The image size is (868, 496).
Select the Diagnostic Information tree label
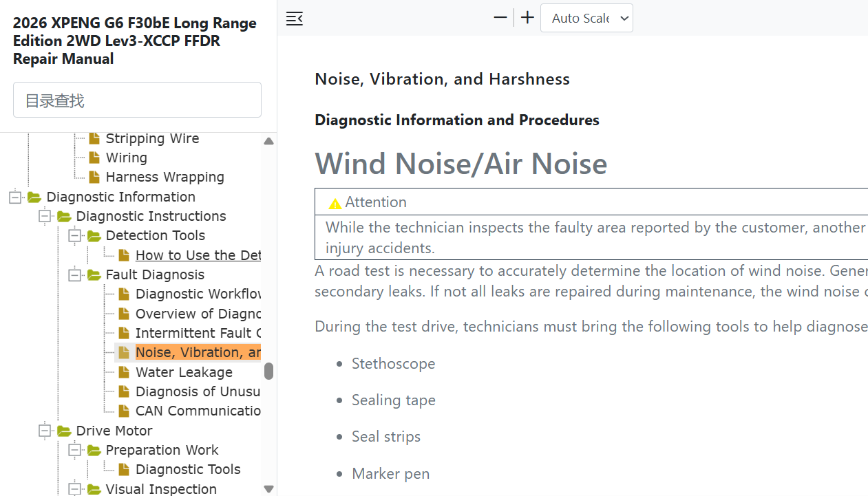tap(120, 197)
